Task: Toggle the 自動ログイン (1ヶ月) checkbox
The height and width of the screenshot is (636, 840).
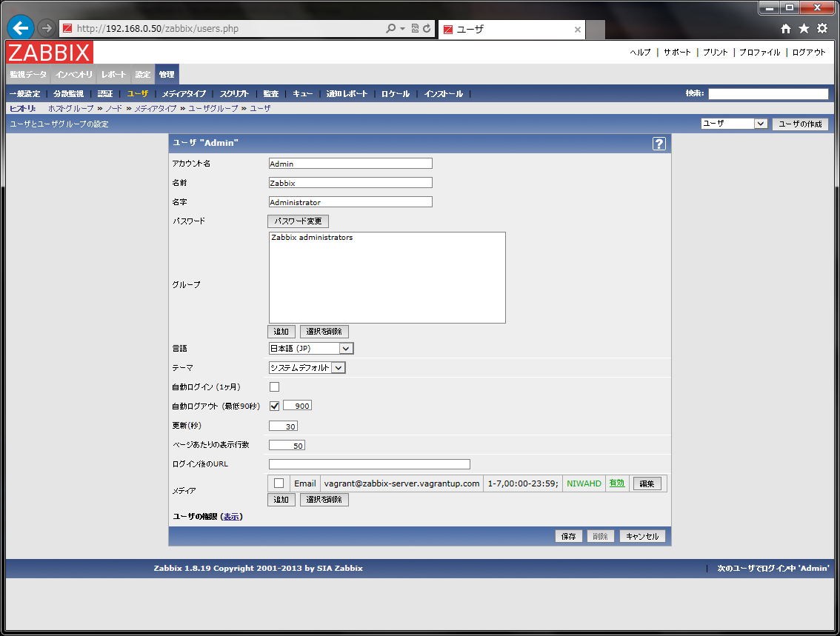Action: point(274,386)
